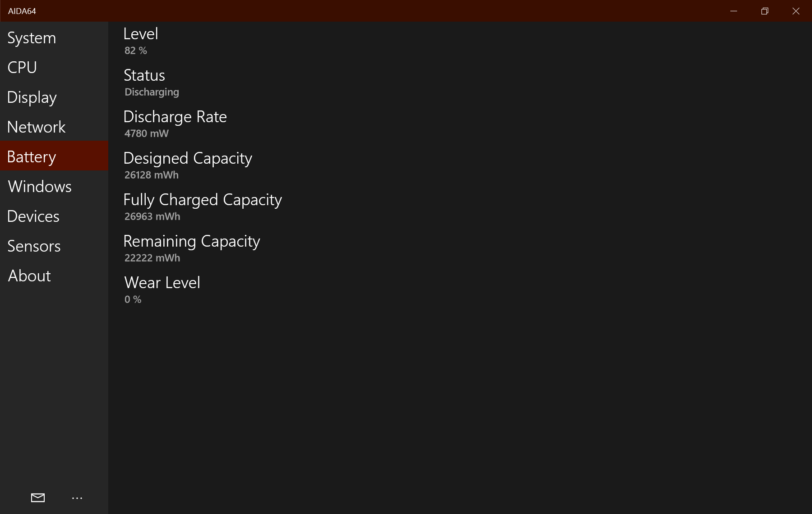Open the Windows section
Image resolution: width=812 pixels, height=514 pixels.
click(x=40, y=187)
